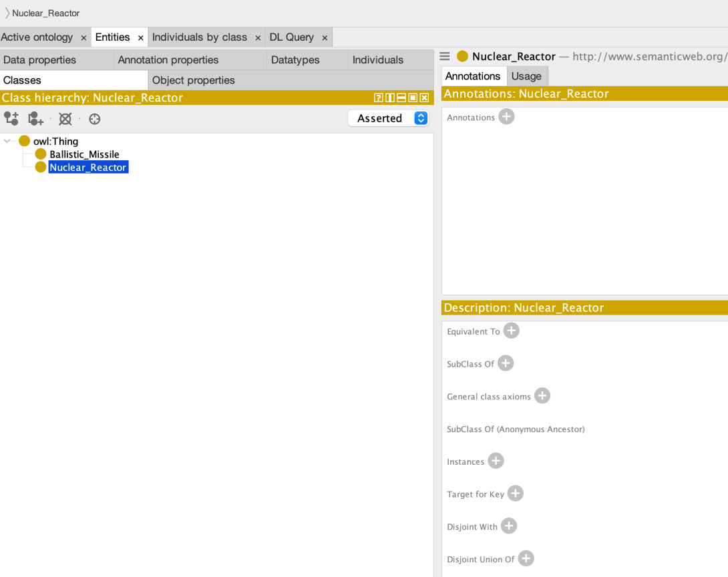The height and width of the screenshot is (577, 728).
Task: Add a SubClass Of axiom
Action: click(x=506, y=363)
